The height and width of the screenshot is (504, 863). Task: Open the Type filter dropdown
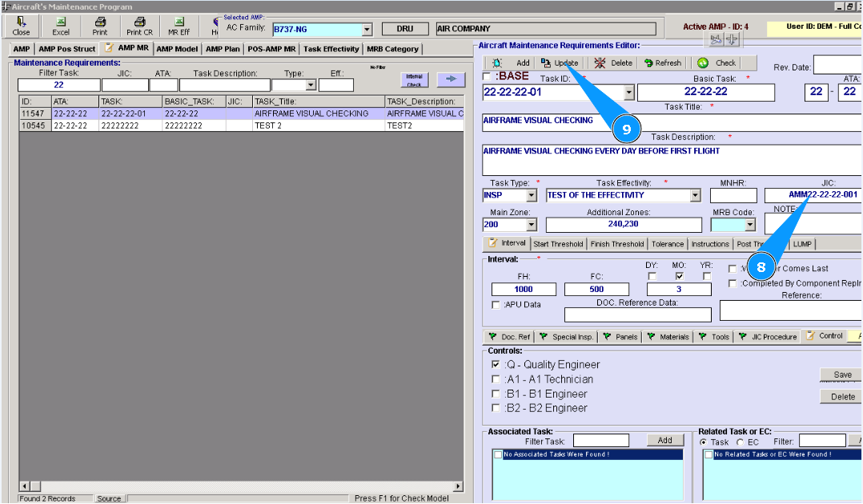pos(311,86)
